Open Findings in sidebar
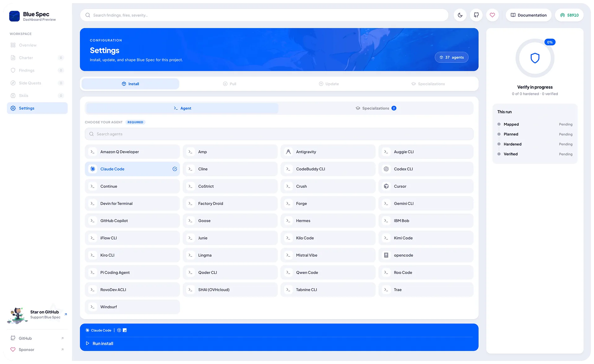594x364 pixels. click(37, 71)
